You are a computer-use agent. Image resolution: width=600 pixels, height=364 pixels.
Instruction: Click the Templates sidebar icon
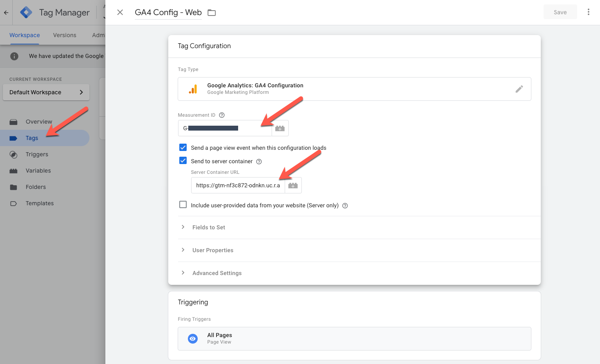(13, 203)
